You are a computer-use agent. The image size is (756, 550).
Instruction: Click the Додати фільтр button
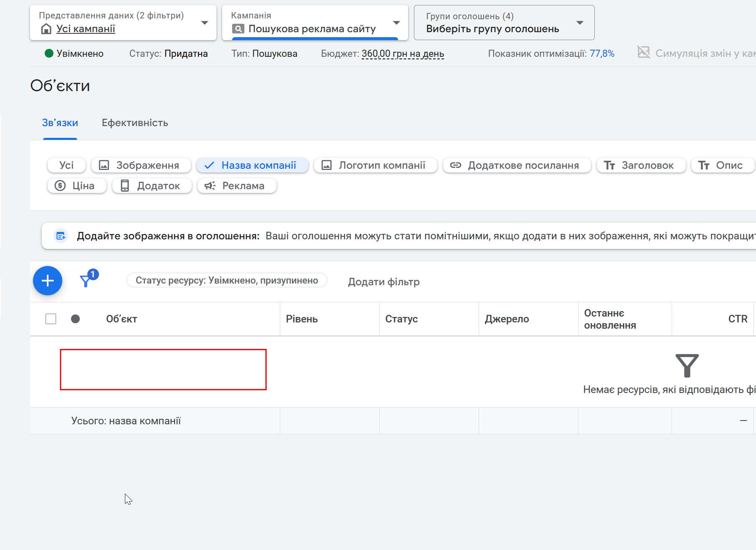click(384, 282)
